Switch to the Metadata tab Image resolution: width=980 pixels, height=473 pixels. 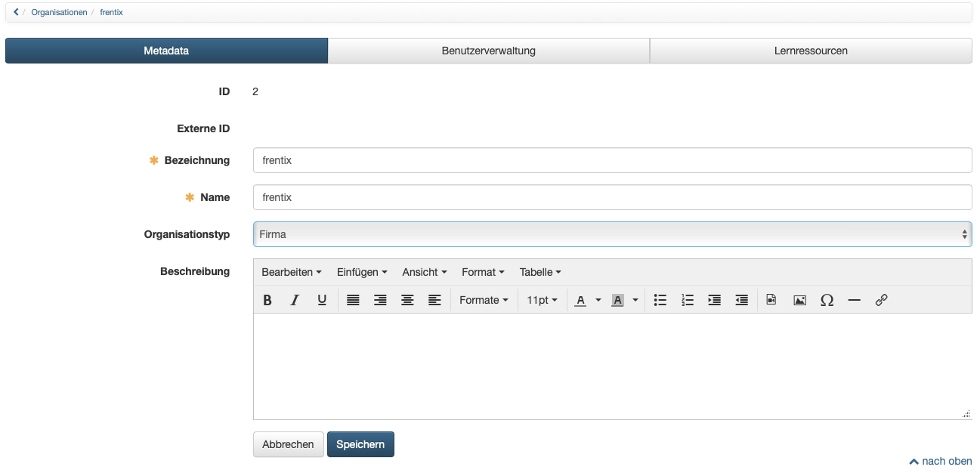point(166,51)
